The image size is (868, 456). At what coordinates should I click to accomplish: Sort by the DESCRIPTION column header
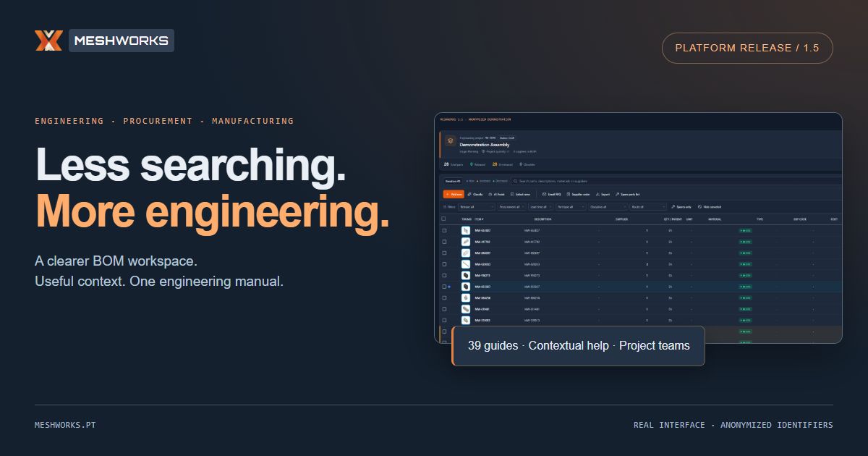542,219
